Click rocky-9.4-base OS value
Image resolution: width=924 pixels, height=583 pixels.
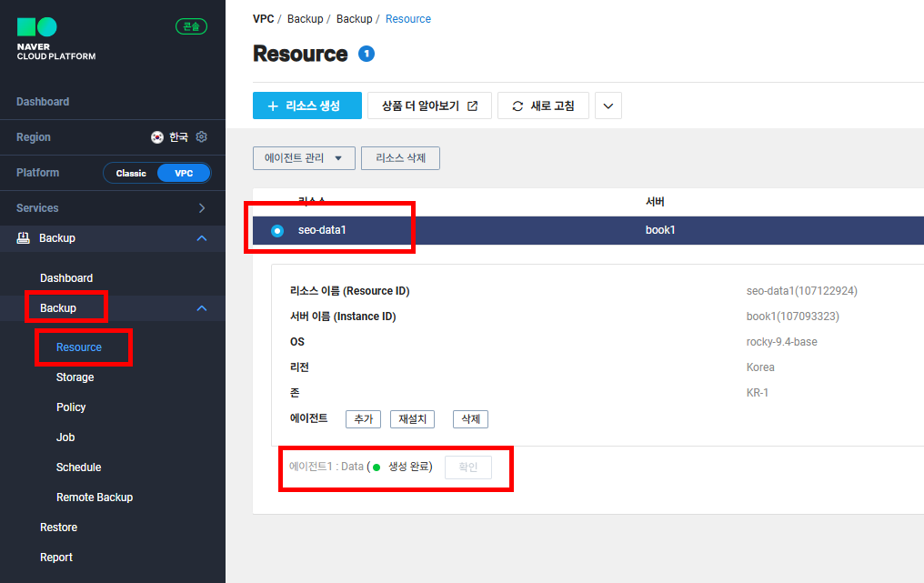pos(781,342)
